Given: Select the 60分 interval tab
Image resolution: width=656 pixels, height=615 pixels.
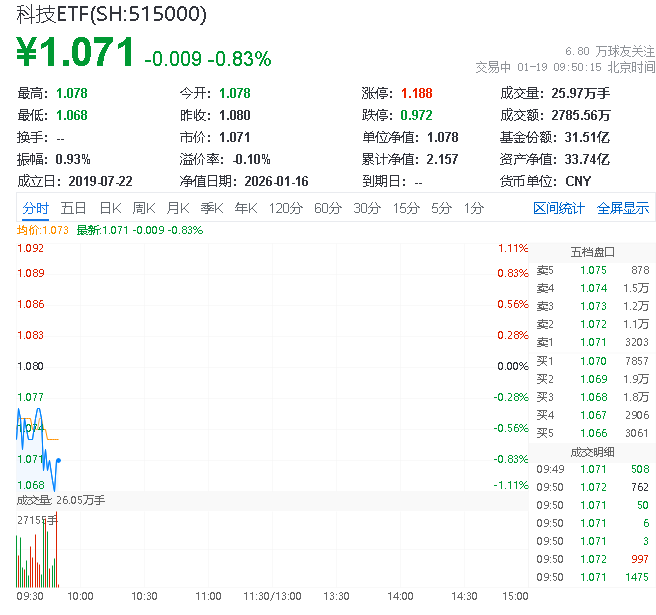Looking at the screenshot, I should click(328, 208).
